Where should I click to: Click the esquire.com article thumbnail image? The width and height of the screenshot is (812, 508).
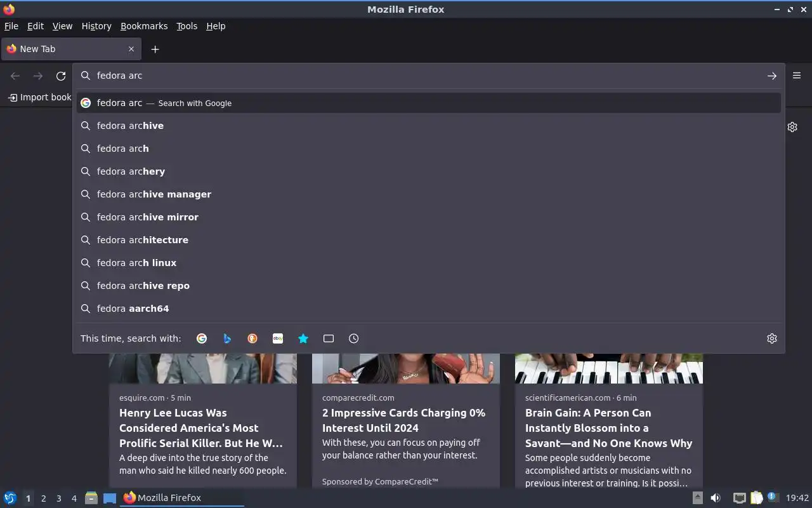[203, 368]
